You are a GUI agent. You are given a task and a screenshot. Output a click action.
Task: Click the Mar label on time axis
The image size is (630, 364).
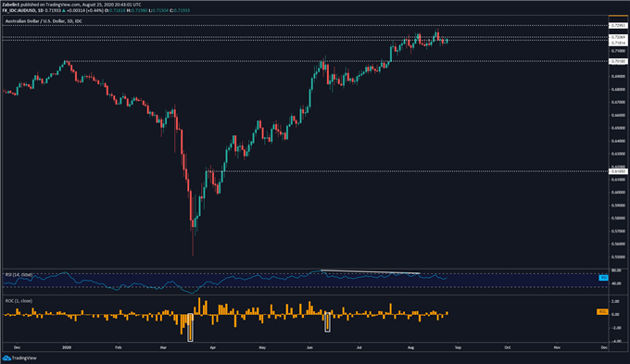click(163, 347)
